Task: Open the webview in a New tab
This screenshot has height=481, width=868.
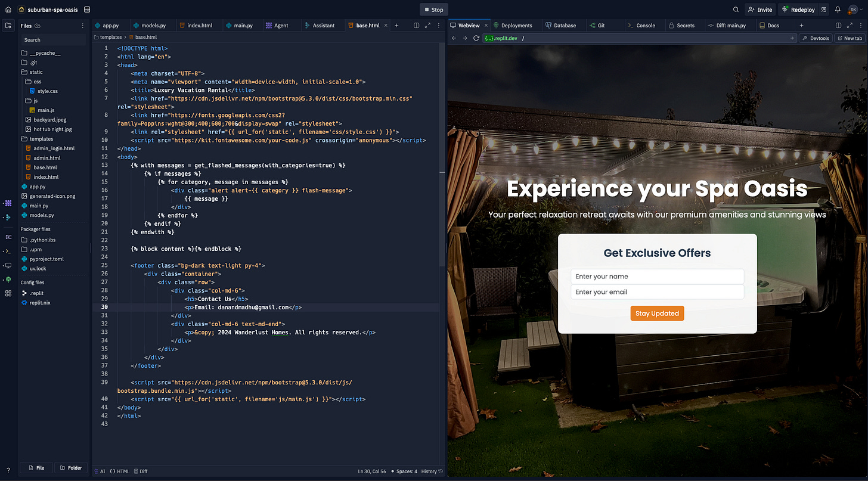Action: tap(849, 38)
